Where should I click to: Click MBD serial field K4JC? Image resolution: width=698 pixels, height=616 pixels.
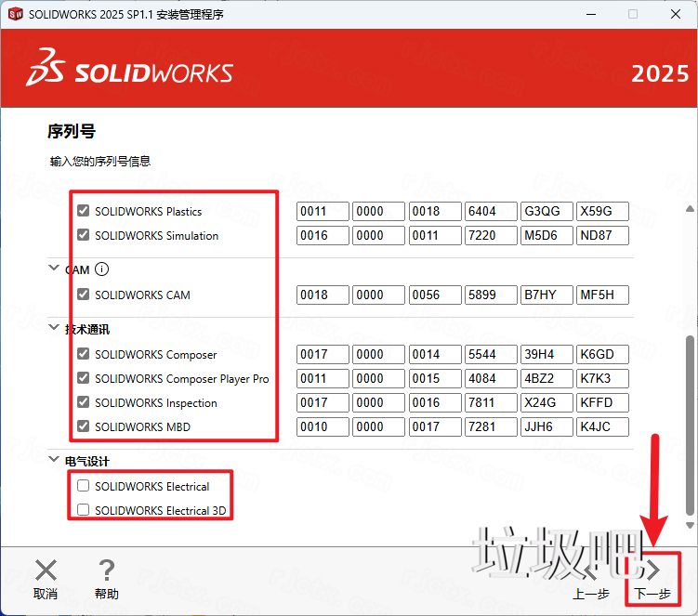coord(603,426)
